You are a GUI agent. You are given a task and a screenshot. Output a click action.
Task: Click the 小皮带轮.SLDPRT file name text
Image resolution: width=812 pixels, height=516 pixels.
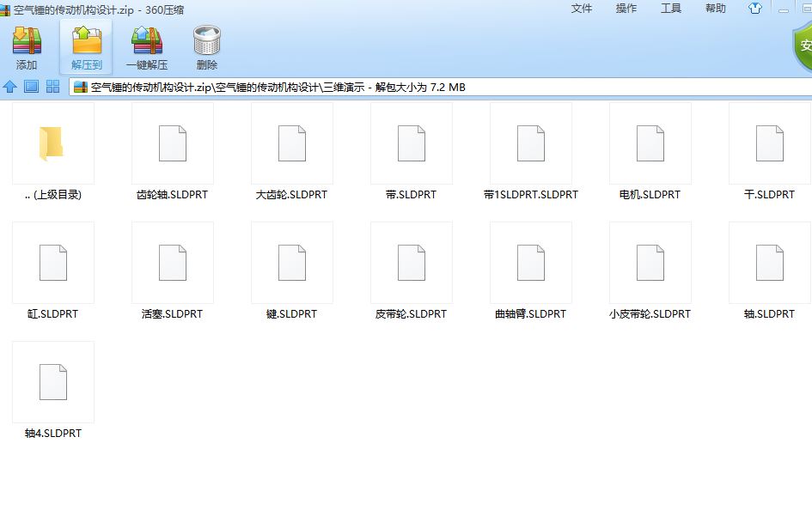(x=650, y=313)
